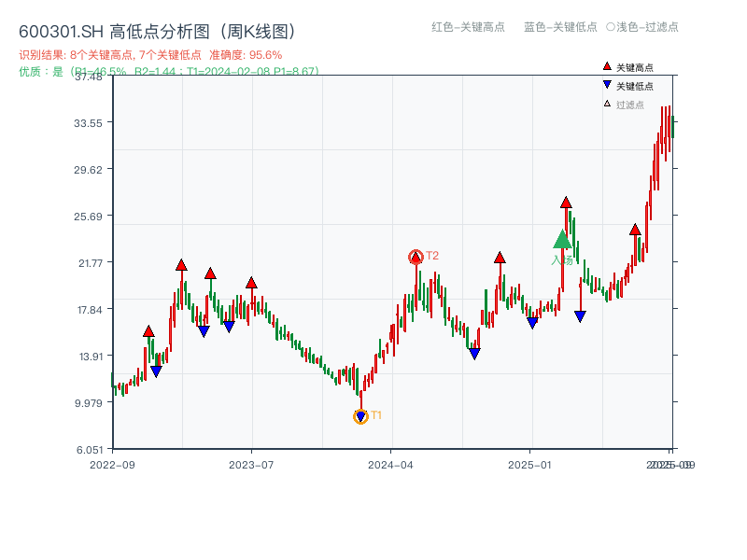Click the leftmost red key-high marker in 2022
The image size is (747, 560).
148,331
